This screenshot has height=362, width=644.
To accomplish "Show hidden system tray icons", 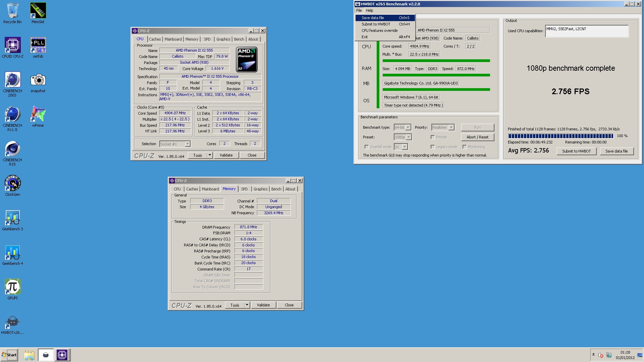I will tap(593, 355).
